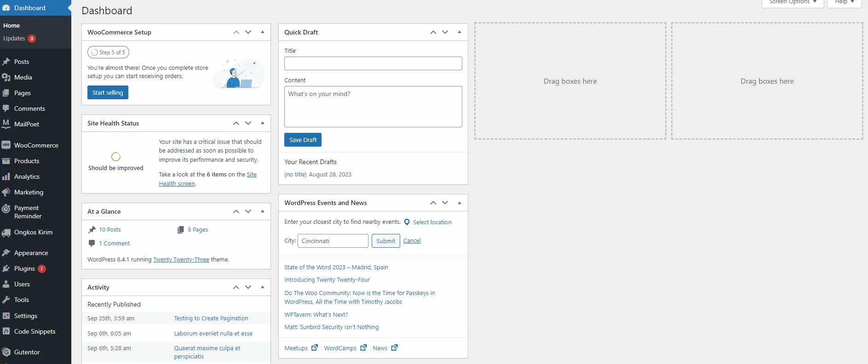
Task: Open Introducing Twenty Twenty-Four news link
Action: coord(327,280)
